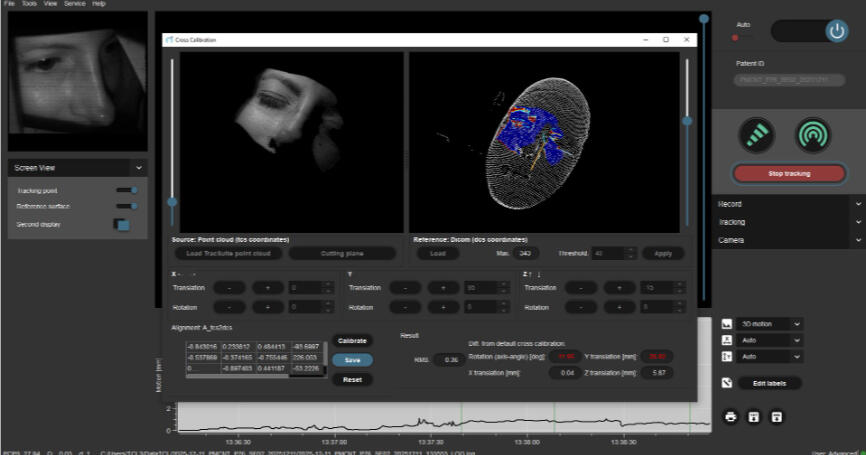This screenshot has height=455, width=866.
Task: Click the icon left of 3D motion dropdown
Action: click(727, 324)
